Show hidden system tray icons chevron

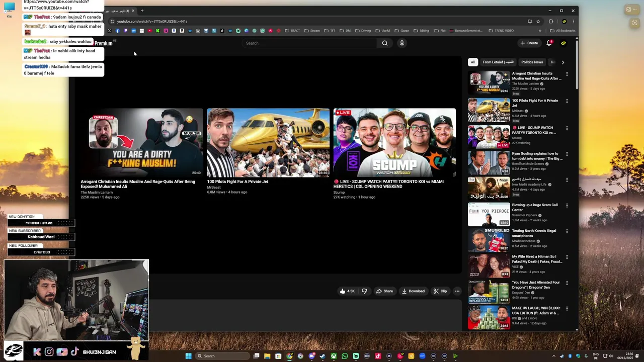coord(554,356)
